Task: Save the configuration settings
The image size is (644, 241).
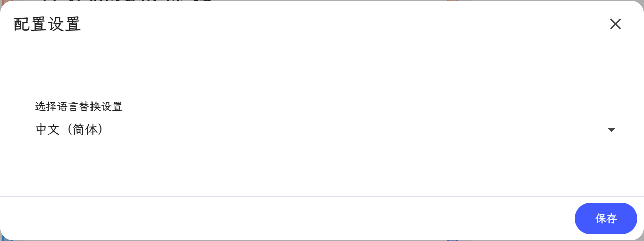Action: coord(606,218)
